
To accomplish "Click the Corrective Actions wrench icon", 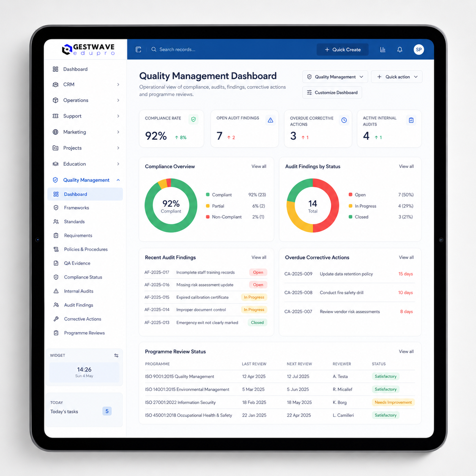I will (56, 319).
